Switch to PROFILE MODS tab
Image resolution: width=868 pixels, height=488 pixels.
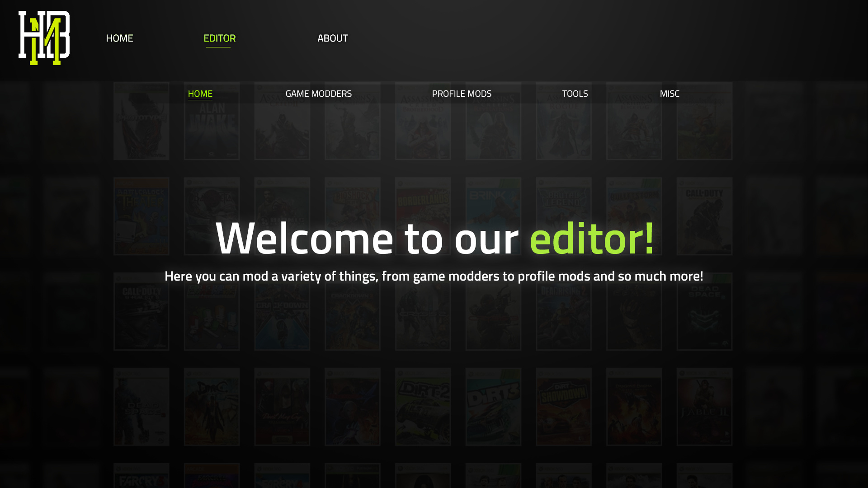tap(461, 94)
